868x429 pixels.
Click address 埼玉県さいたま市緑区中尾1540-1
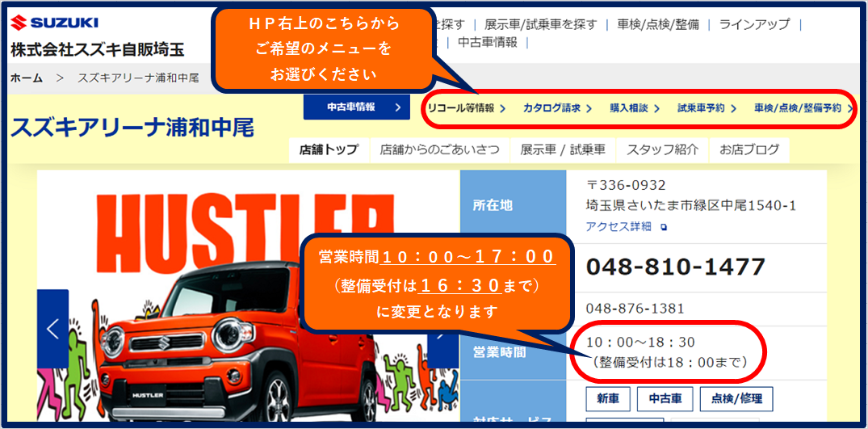tap(691, 206)
